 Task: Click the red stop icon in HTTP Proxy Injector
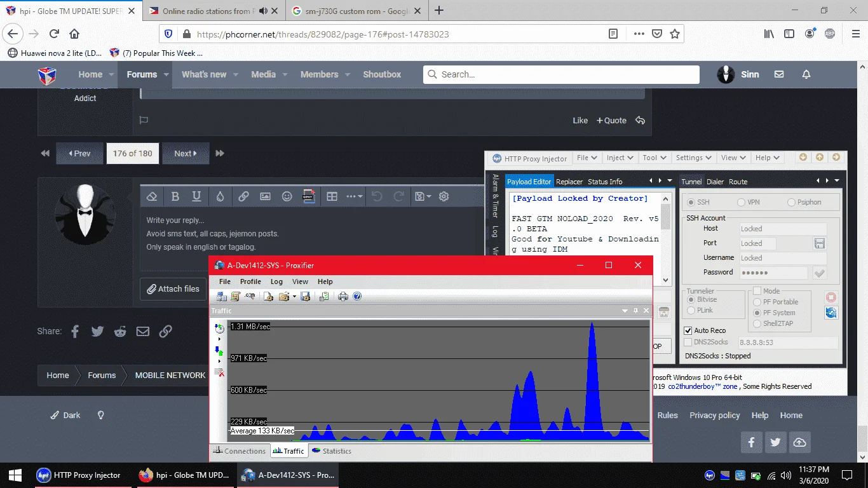click(x=831, y=297)
